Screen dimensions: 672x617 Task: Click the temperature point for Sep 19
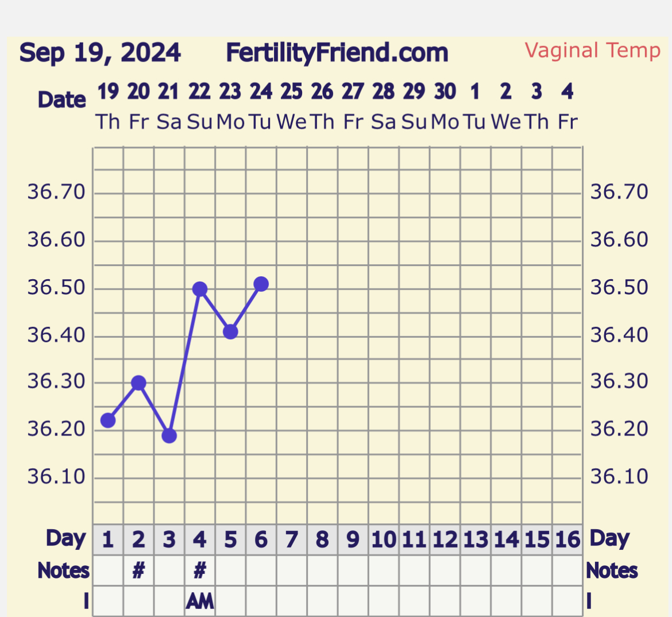point(108,421)
